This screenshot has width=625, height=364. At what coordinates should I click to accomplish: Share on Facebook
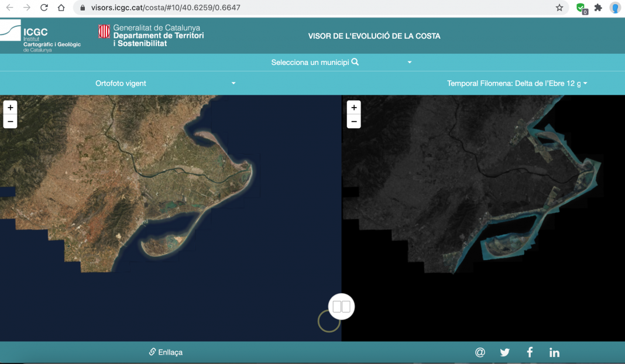[530, 352]
